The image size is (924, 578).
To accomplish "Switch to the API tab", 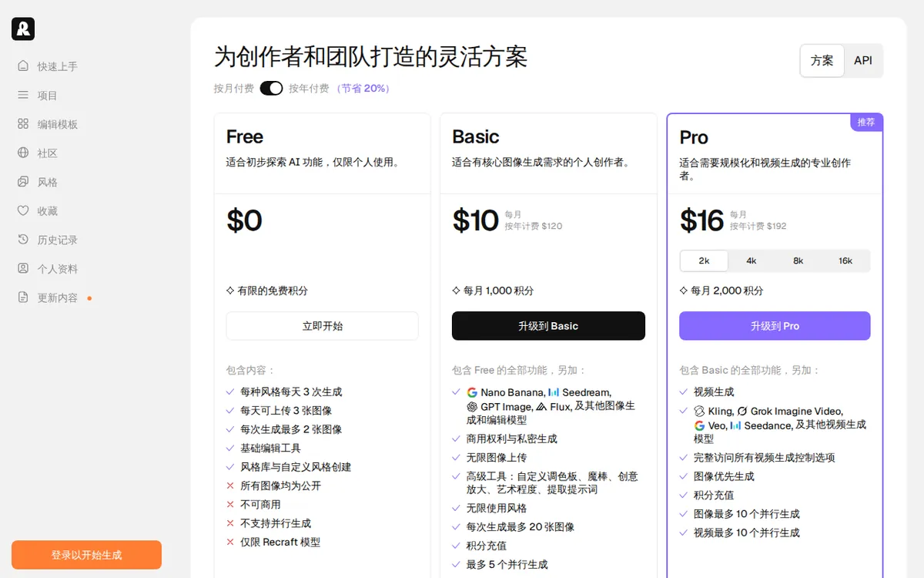I will [863, 60].
